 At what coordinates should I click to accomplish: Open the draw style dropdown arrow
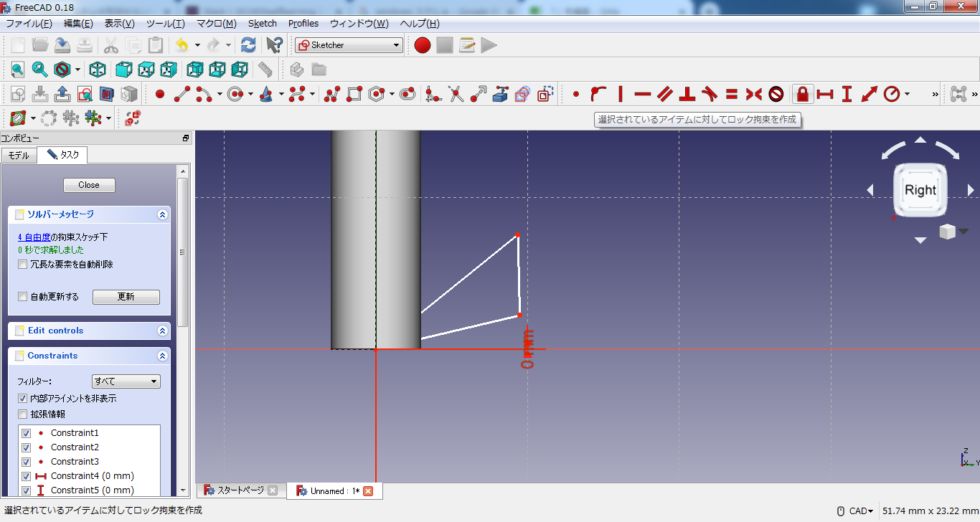[77, 70]
